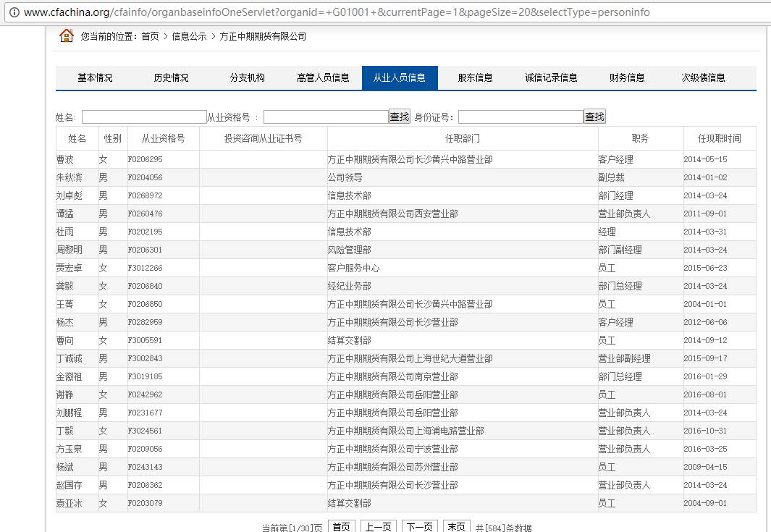Switch to the 分支机构 tab
The width and height of the screenshot is (771, 532).
248,77
